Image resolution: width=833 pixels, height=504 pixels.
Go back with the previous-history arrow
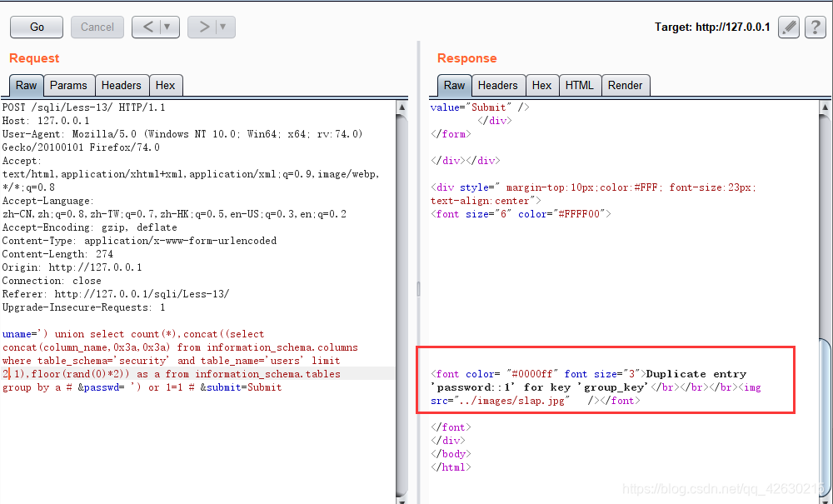(x=148, y=27)
